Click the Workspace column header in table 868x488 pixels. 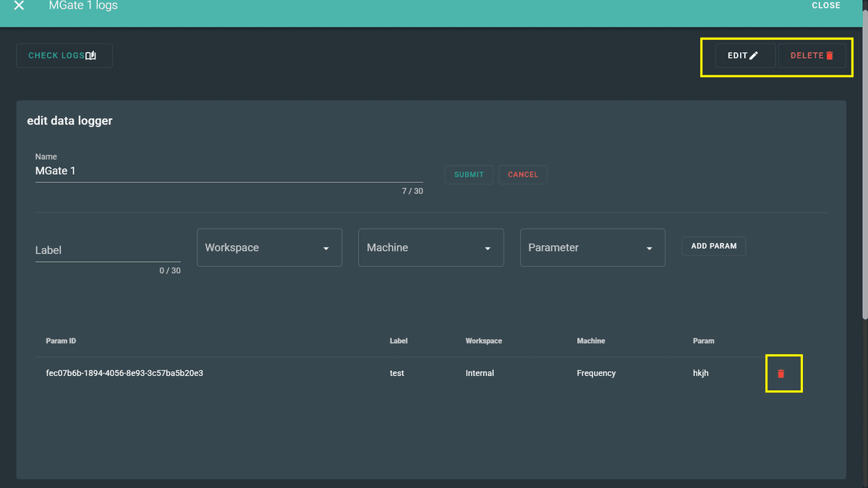(x=483, y=341)
